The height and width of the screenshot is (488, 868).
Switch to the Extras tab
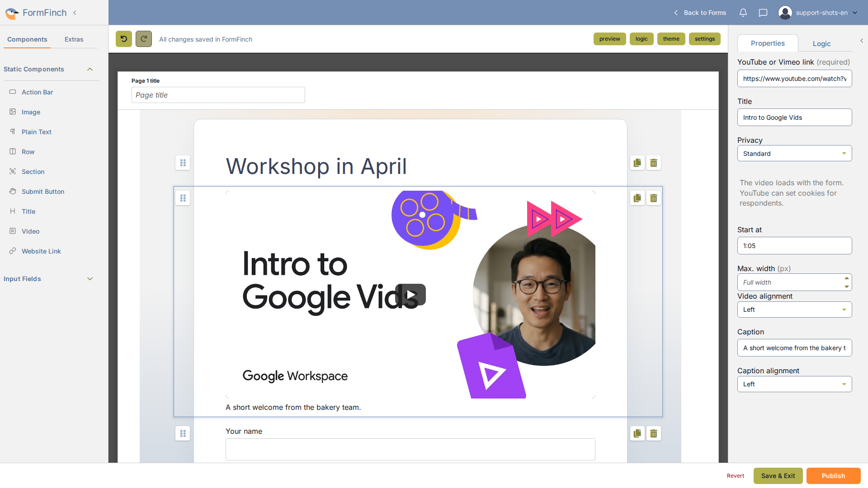pos(74,39)
